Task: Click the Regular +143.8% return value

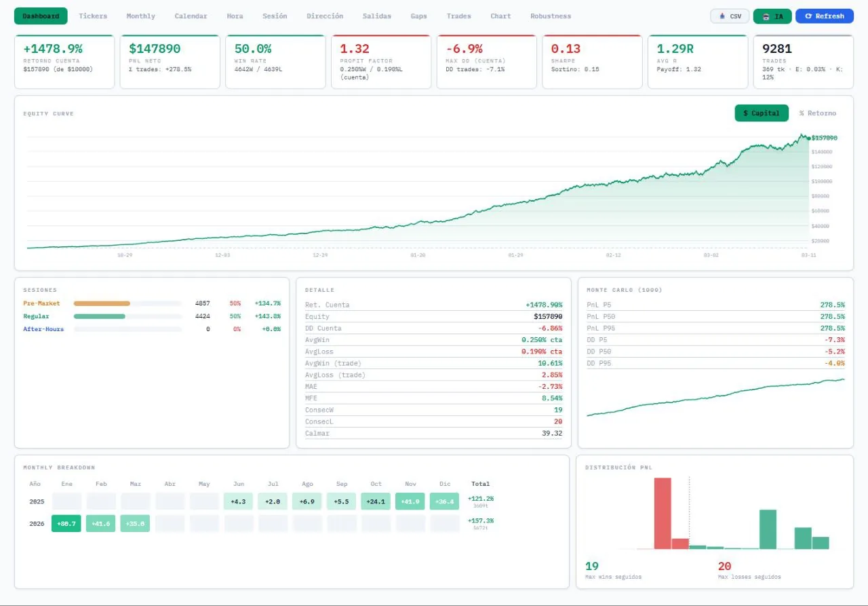Action: [267, 316]
